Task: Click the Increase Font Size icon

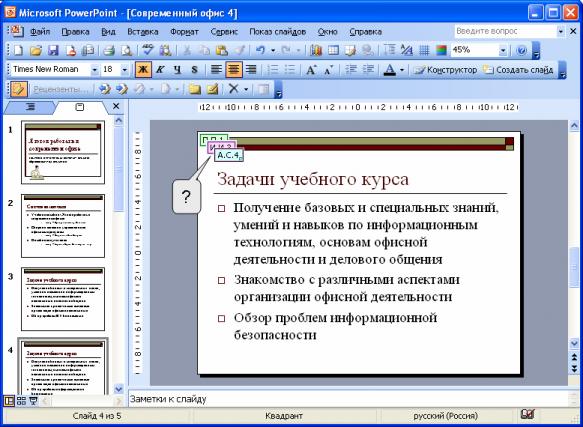Action: (x=311, y=70)
